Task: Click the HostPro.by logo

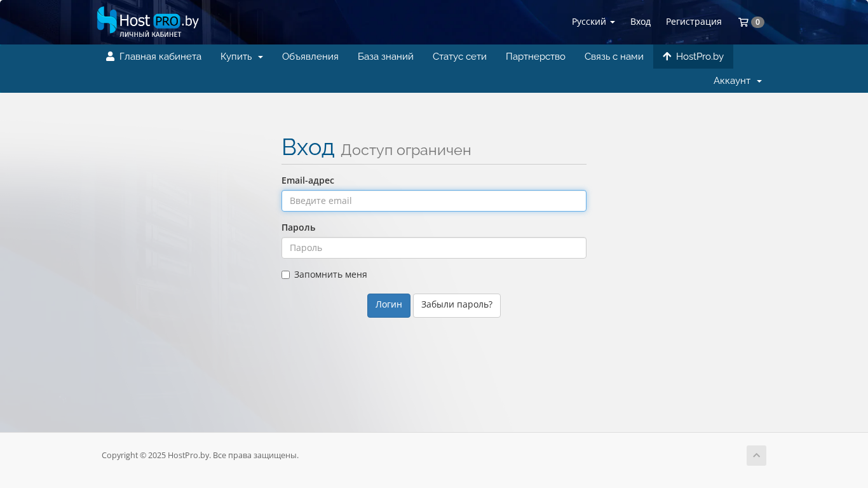Action: (147, 22)
